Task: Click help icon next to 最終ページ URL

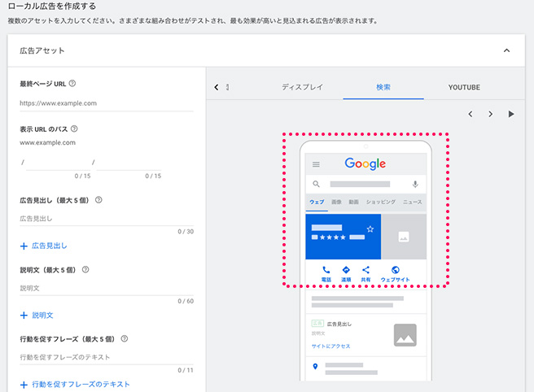Action: click(72, 84)
